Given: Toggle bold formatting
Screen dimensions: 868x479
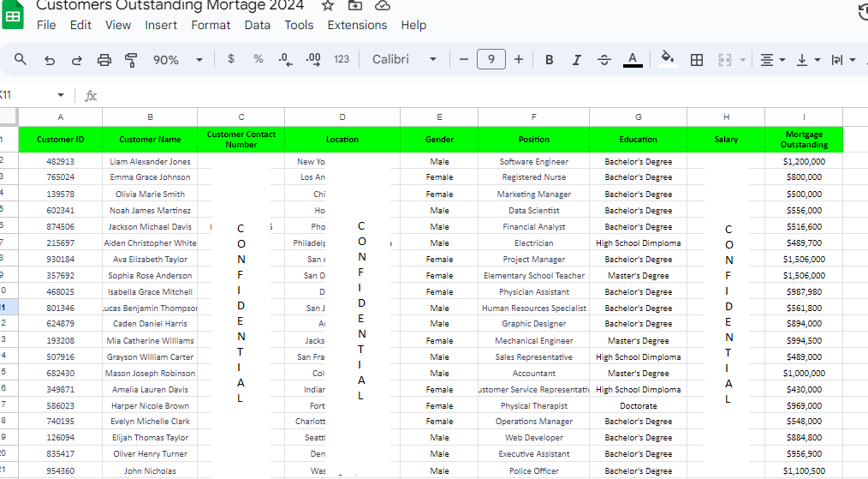Looking at the screenshot, I should tap(550, 60).
